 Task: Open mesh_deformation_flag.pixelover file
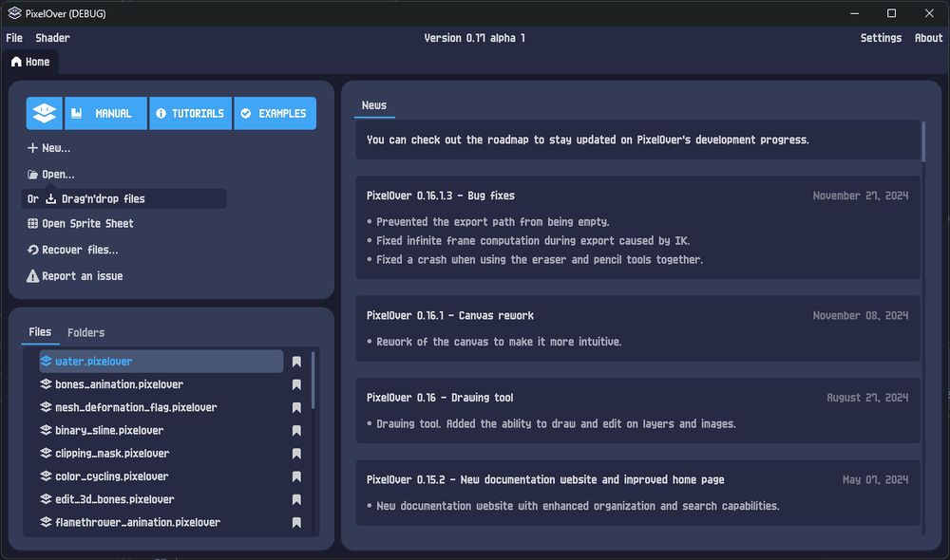tap(161, 407)
